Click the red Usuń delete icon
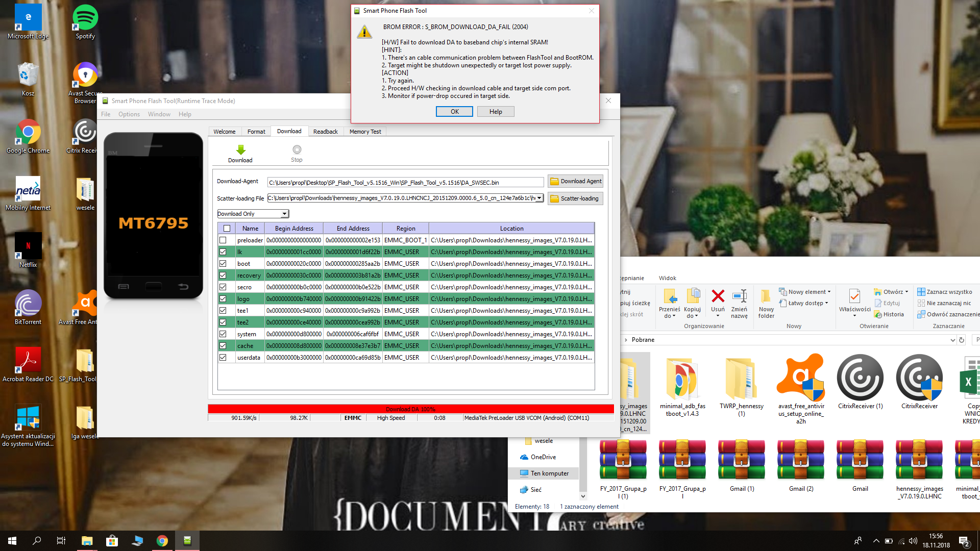Viewport: 980px width, 551px height. click(718, 296)
